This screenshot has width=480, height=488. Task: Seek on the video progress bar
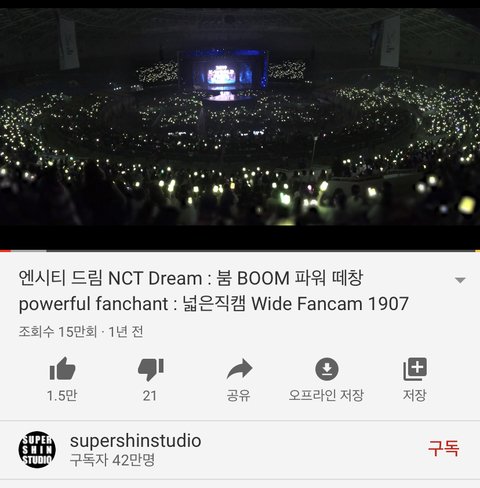coord(240,251)
